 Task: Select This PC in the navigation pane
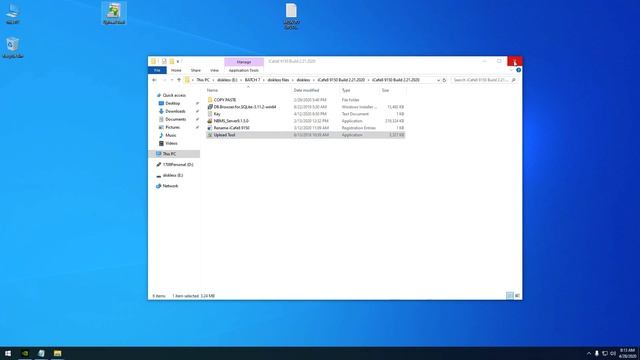click(x=169, y=154)
